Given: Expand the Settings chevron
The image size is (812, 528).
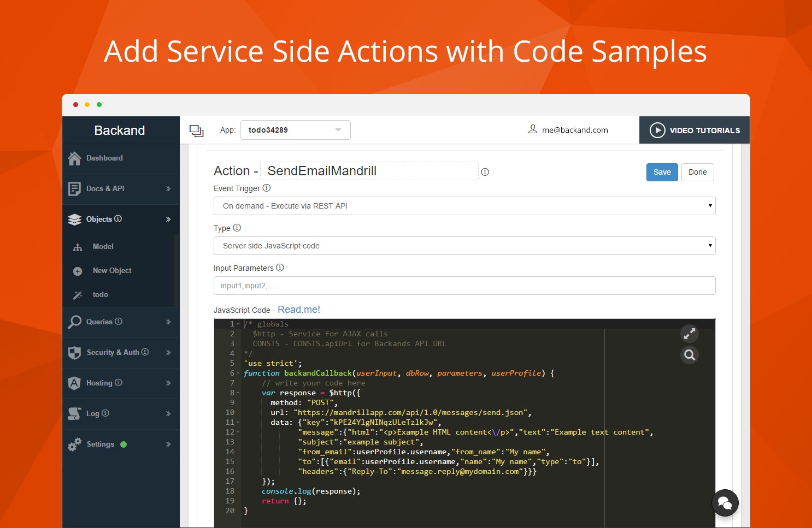Looking at the screenshot, I should [168, 444].
